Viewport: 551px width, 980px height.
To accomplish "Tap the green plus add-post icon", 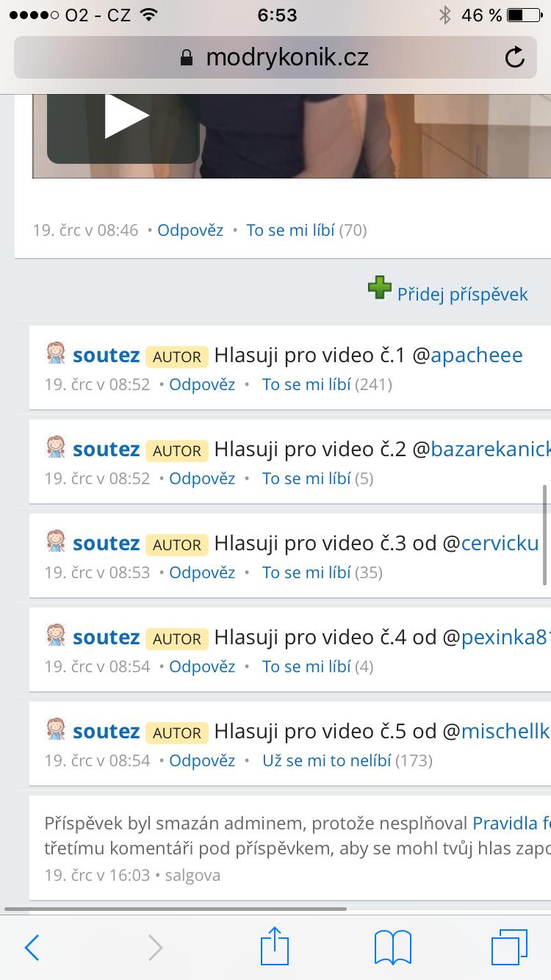I will 380,288.
